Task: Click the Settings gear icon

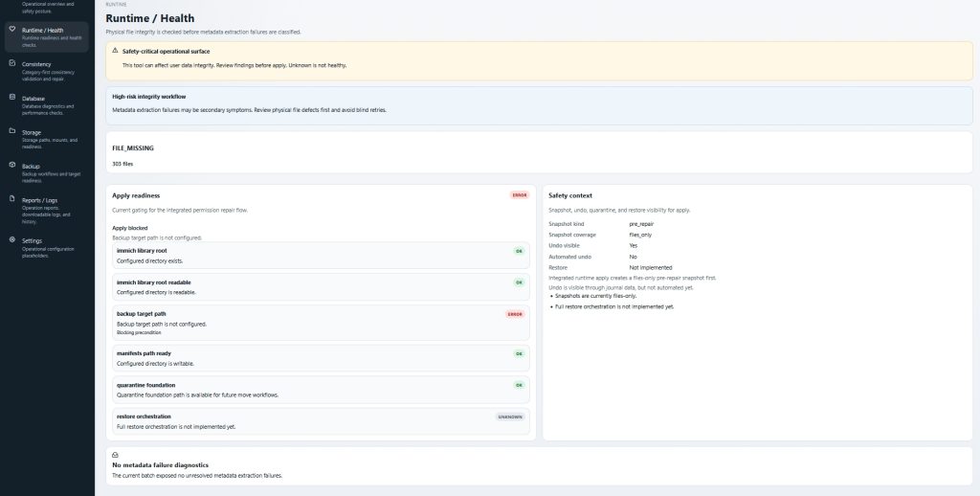Action: 11,240
